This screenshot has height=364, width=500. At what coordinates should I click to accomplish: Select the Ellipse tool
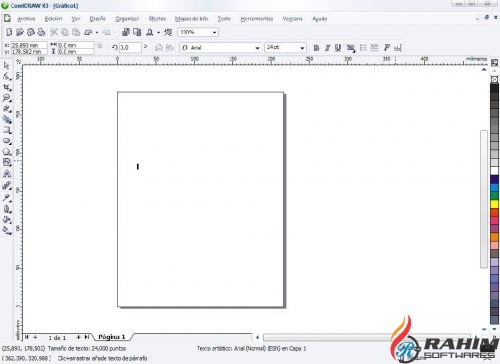pos(7,141)
